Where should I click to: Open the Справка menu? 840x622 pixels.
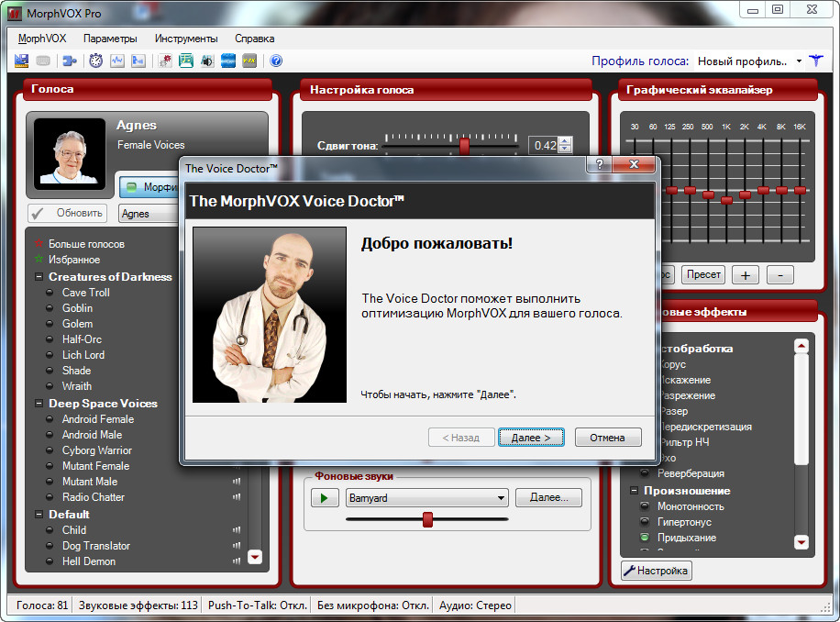pyautogui.click(x=254, y=39)
